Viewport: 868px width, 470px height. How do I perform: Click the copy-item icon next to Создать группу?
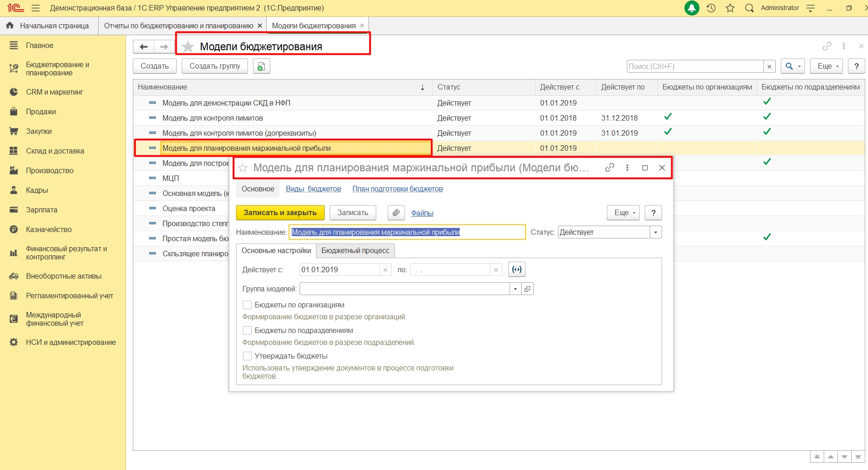261,67
